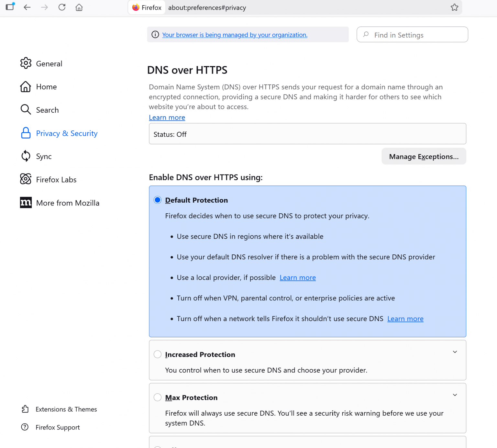Click the More from Mozilla icon
Viewport: 497px width, 448px height.
tap(26, 203)
